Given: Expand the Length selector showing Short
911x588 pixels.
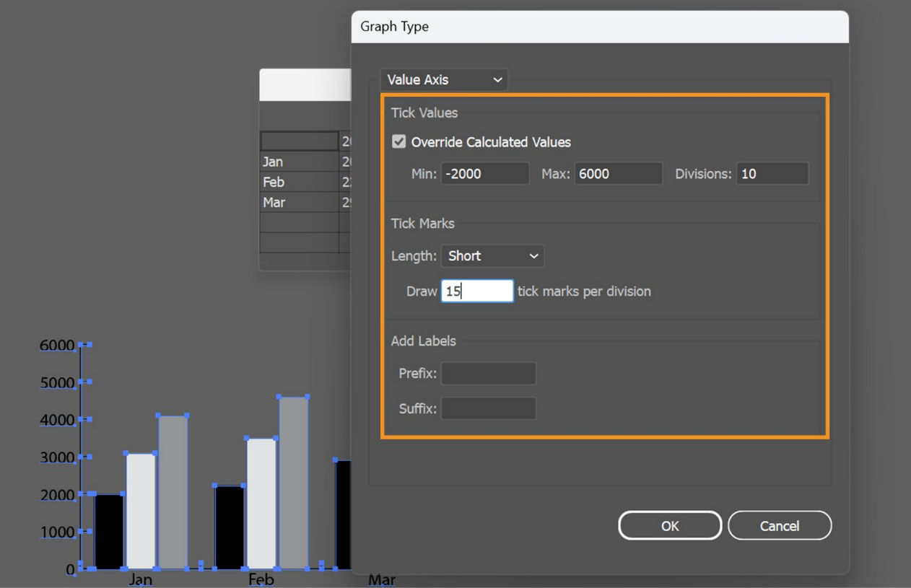Looking at the screenshot, I should coord(492,256).
